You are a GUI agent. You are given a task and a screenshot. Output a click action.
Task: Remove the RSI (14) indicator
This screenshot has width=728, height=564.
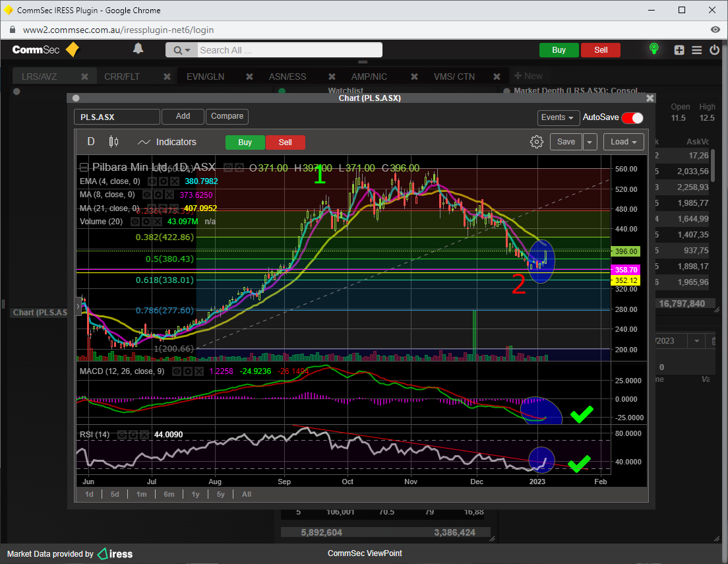(x=144, y=435)
